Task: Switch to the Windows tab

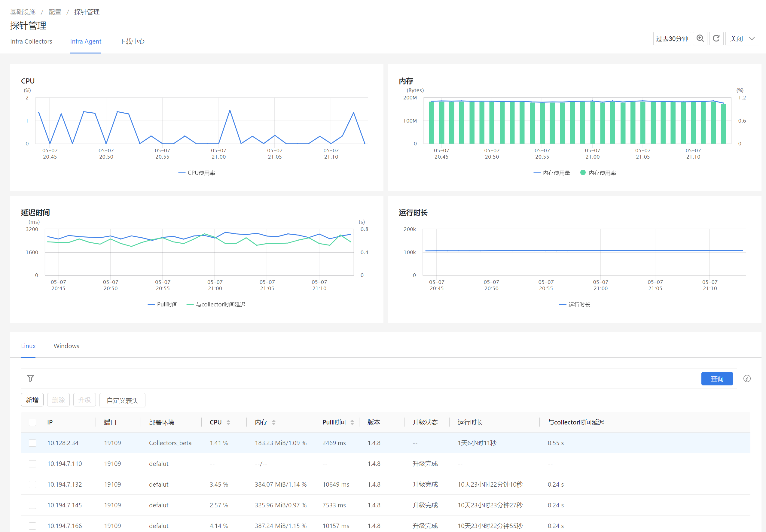Action: point(66,346)
